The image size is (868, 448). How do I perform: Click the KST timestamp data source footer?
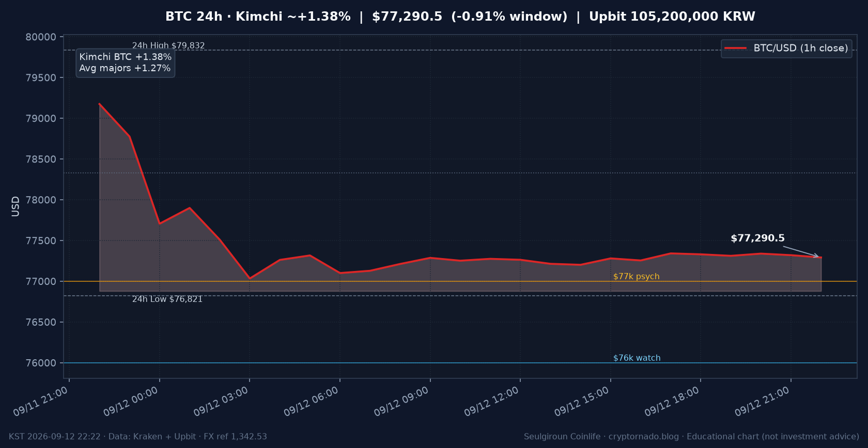point(138,437)
